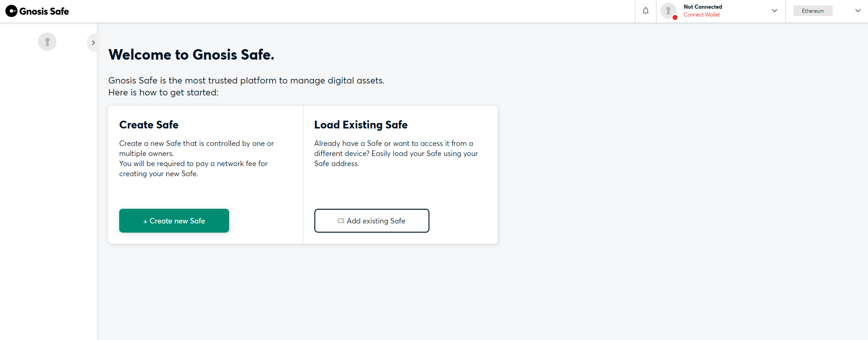Click the wallet avatar in the header
868x340 pixels.
click(x=668, y=11)
